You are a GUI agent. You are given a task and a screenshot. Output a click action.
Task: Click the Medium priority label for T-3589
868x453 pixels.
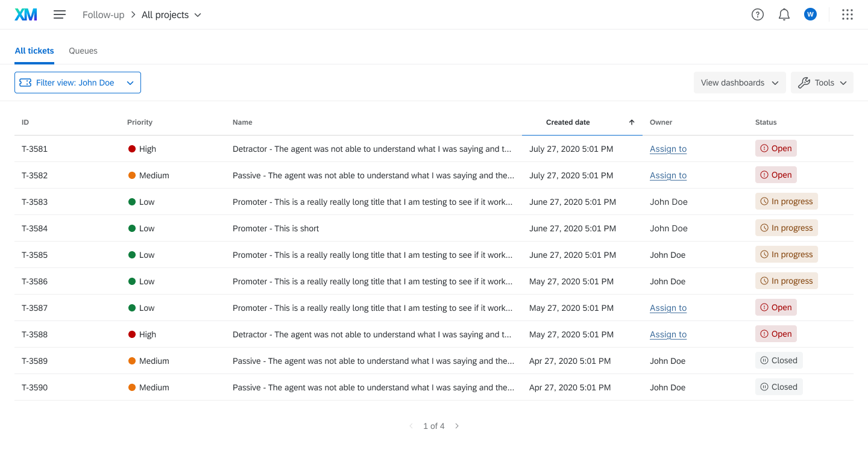[x=154, y=361]
